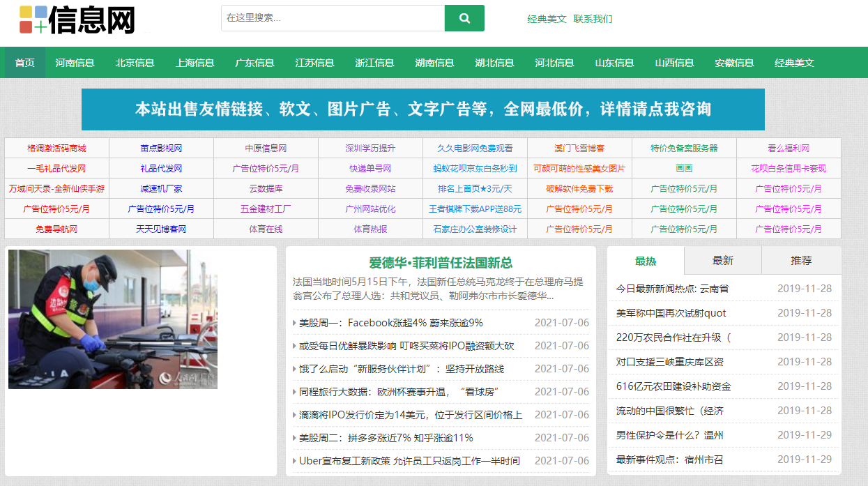Open article 饿了么启动"新服务伙伴计划"
Image resolution: width=868 pixels, height=486 pixels.
coord(402,369)
